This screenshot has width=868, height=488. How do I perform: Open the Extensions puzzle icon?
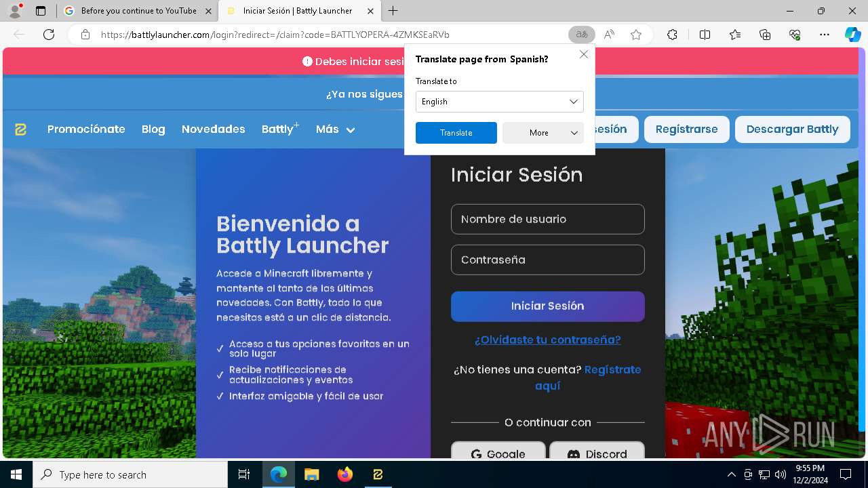tap(672, 35)
